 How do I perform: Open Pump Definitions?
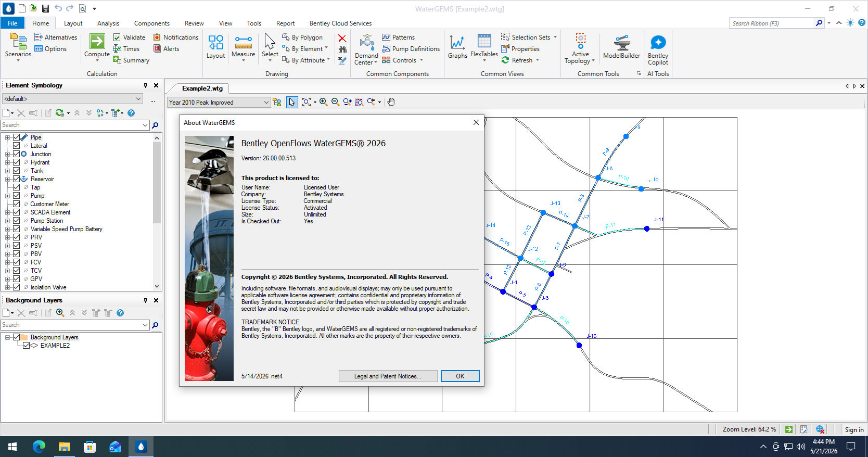pyautogui.click(x=411, y=49)
